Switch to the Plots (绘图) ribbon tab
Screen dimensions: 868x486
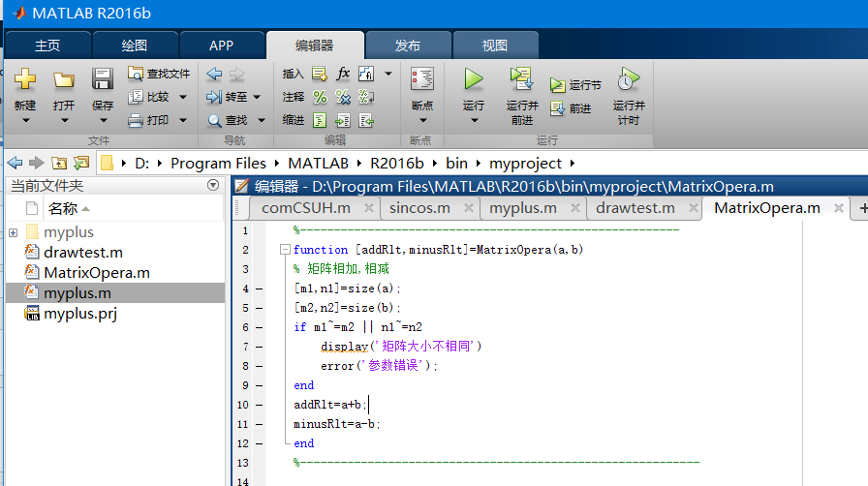coord(135,46)
